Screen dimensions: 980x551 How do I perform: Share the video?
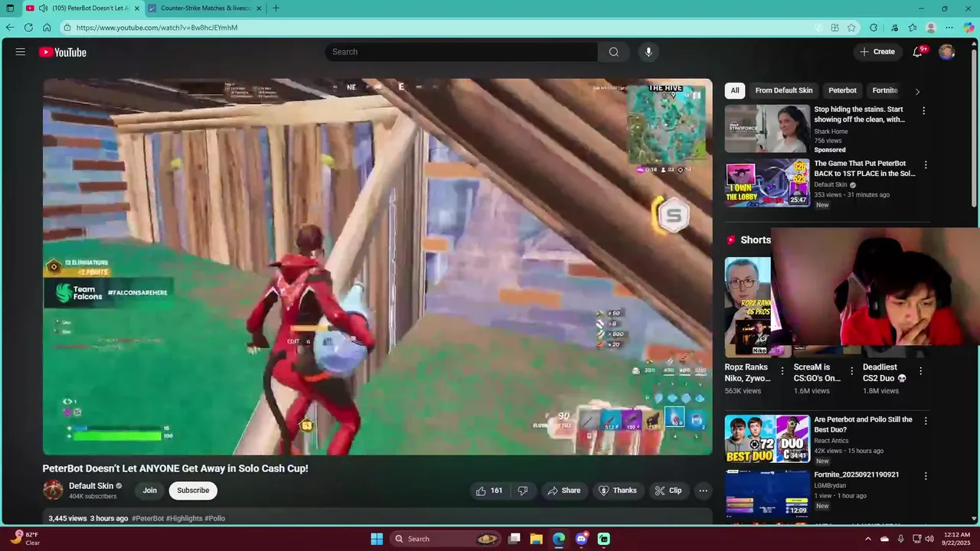coord(563,491)
